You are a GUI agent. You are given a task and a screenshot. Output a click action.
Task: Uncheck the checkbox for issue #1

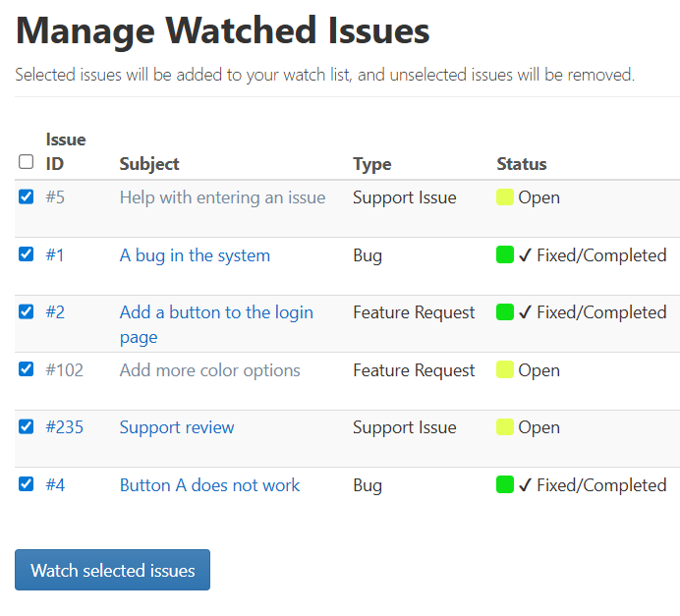(x=27, y=254)
